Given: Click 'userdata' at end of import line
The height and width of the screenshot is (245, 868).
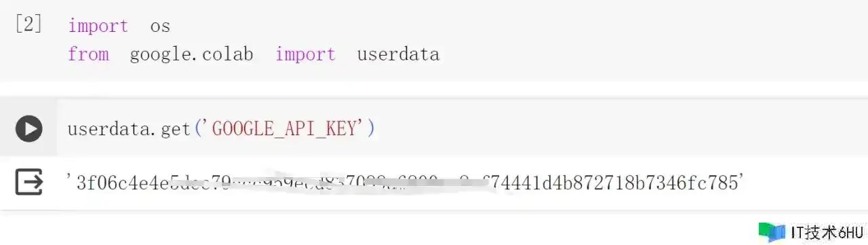Looking at the screenshot, I should (398, 54).
